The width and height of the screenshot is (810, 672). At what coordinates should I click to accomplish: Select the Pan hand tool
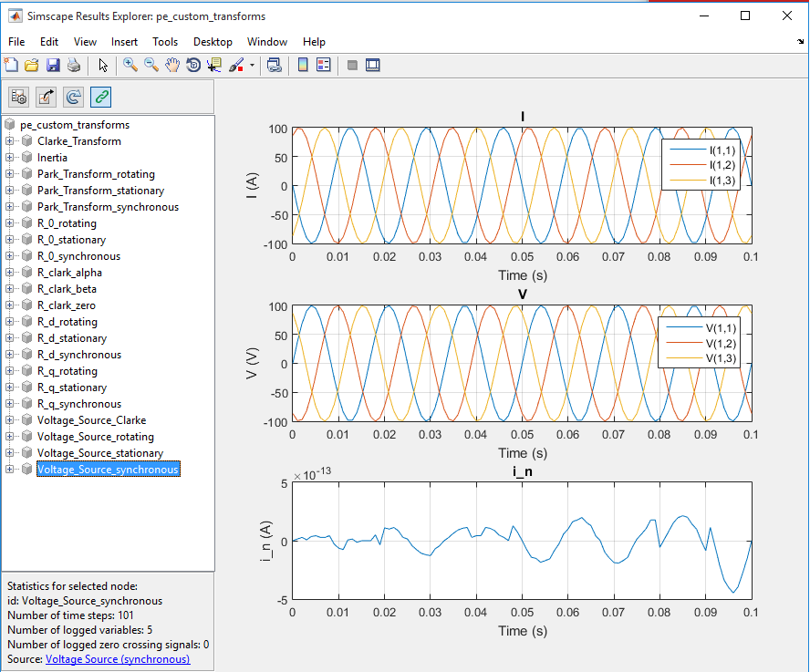[172, 65]
